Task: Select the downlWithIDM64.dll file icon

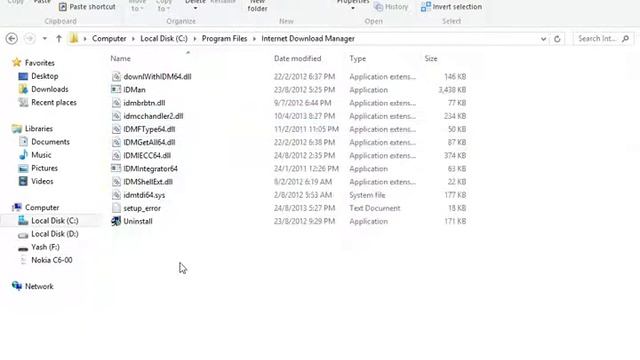Action: coord(116,76)
